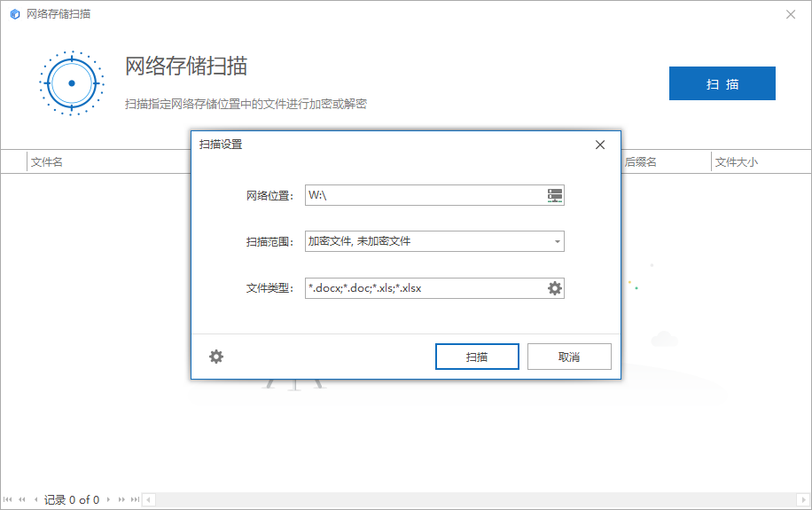Viewport: 812px width, 510px height.
Task: Go to first record navigation icon
Action: [7, 499]
